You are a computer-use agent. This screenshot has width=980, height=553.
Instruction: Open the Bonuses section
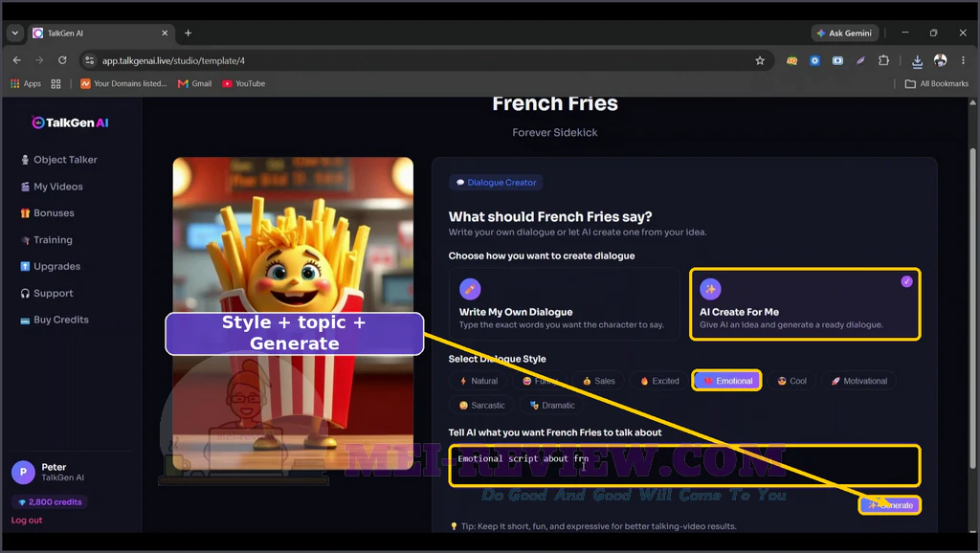48,213
